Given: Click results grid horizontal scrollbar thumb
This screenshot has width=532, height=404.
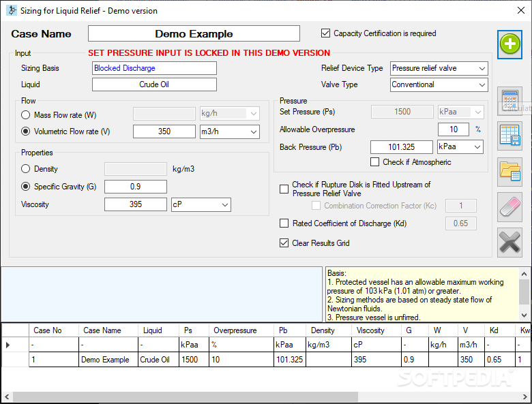Looking at the screenshot, I should [186, 397].
